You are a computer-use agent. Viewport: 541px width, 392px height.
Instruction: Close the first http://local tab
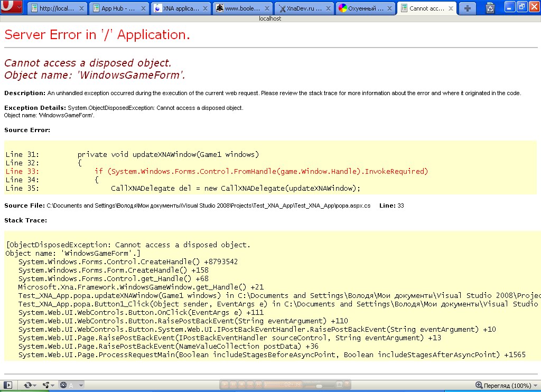pos(81,8)
